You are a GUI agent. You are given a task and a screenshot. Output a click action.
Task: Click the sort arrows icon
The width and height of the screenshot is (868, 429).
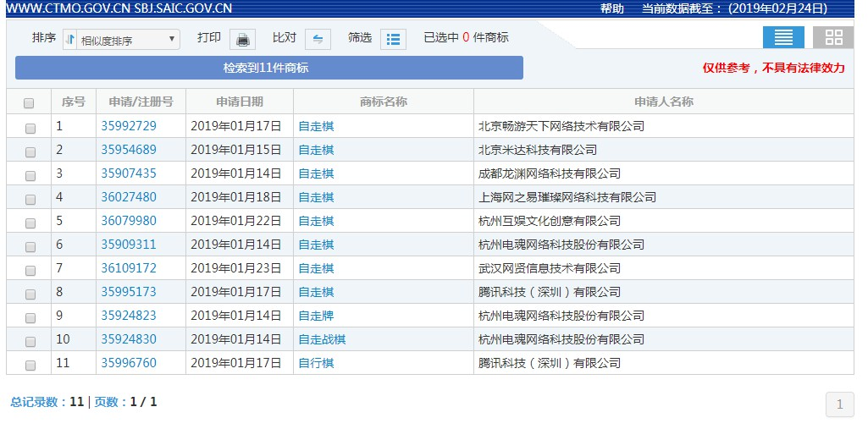coord(70,40)
